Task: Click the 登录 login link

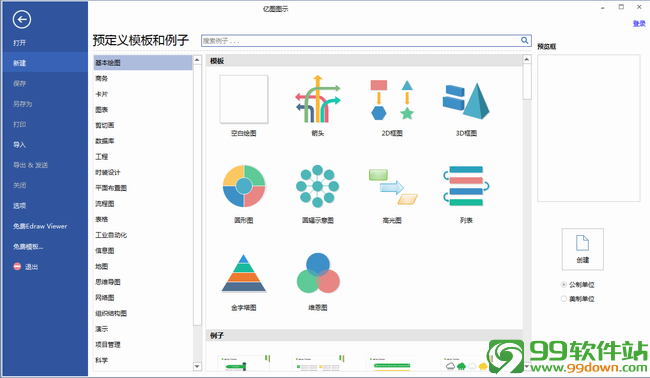Action: coord(639,24)
